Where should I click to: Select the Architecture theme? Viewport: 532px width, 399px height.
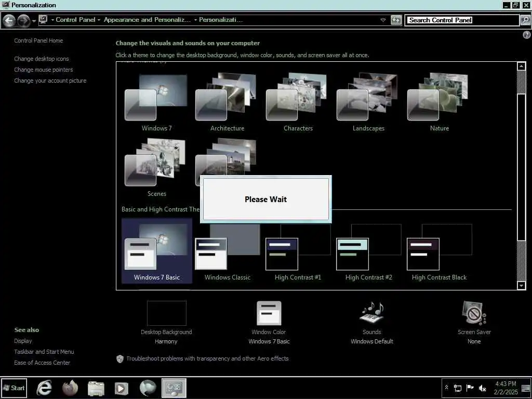(x=227, y=103)
